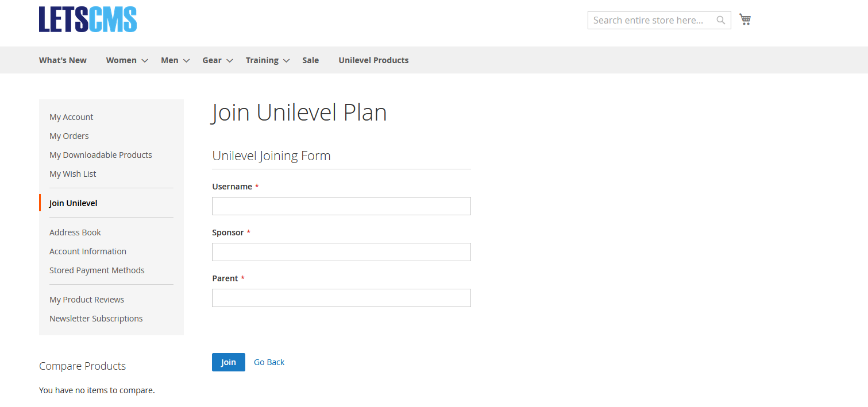Click the Username input field
This screenshot has height=407, width=868.
[341, 206]
